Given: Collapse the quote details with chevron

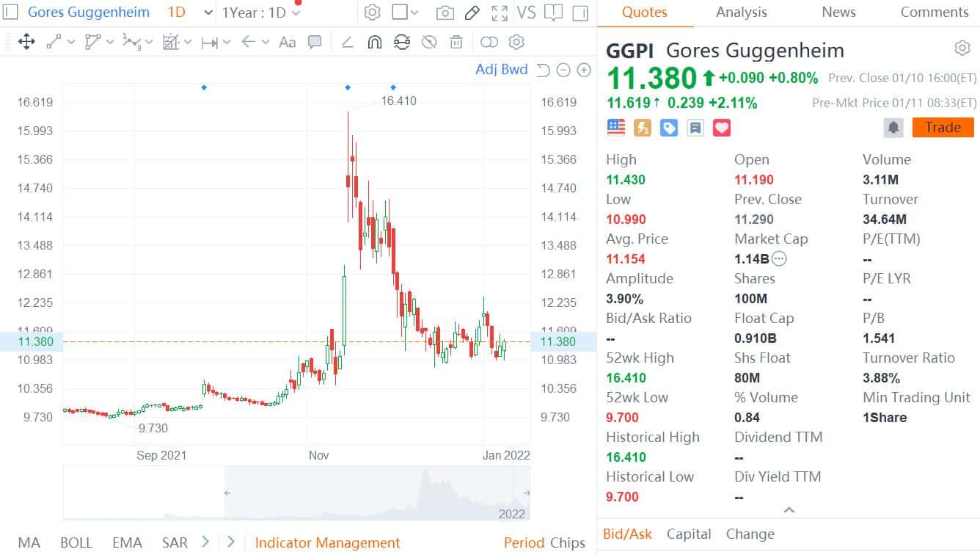Looking at the screenshot, I should coord(789,510).
